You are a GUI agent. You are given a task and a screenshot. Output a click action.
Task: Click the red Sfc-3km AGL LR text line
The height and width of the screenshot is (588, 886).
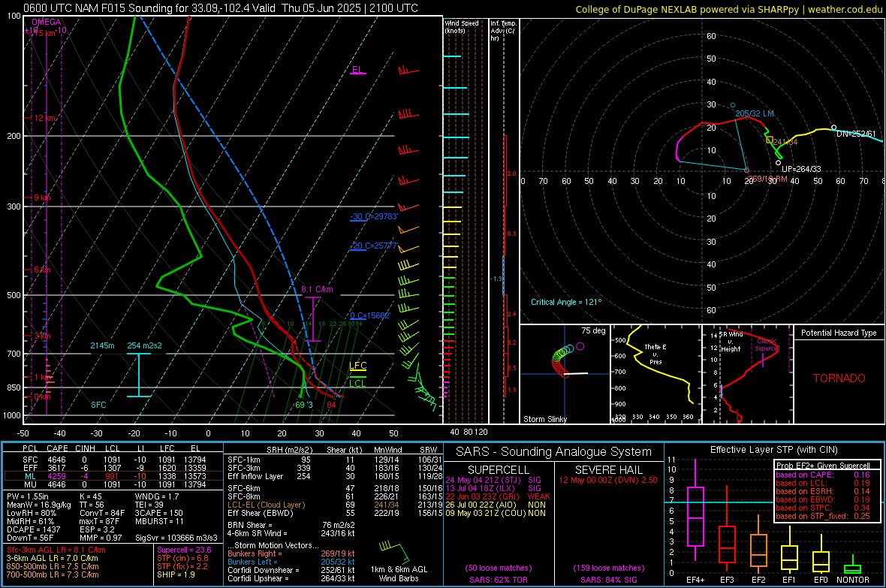(x=56, y=550)
